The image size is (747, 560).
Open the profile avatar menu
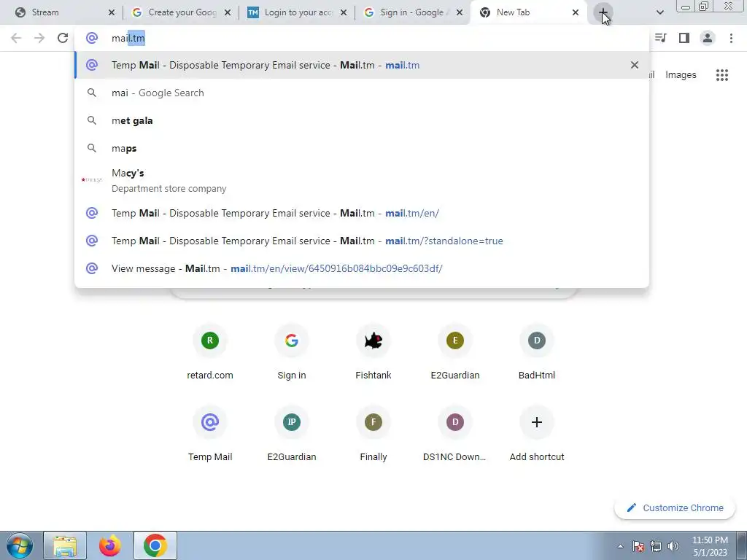point(708,38)
